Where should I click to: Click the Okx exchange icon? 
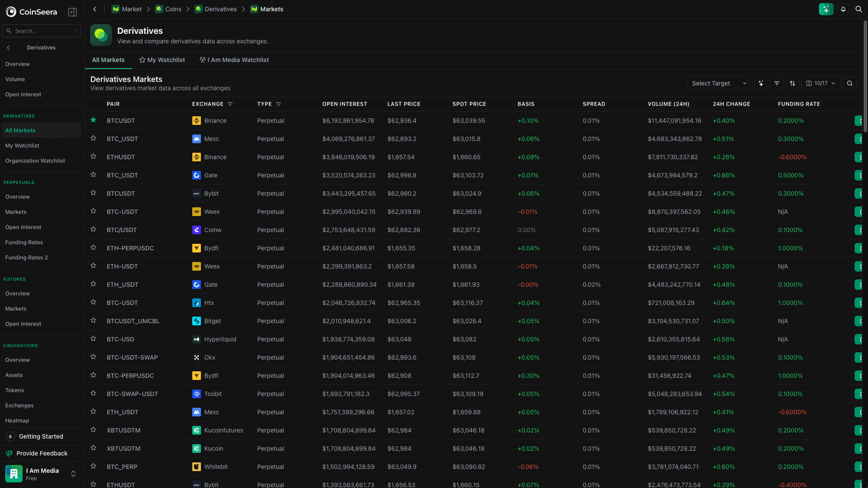coord(197,357)
